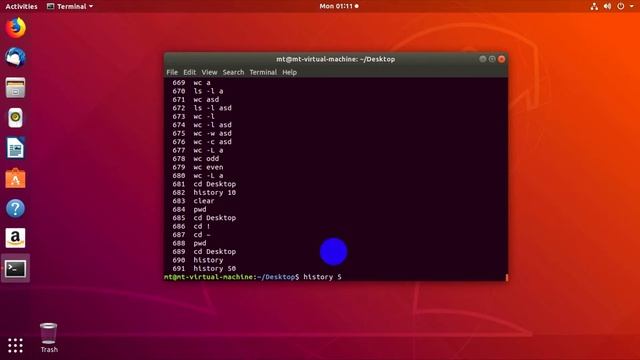Click history line '670 ls -l a'

tap(198, 91)
